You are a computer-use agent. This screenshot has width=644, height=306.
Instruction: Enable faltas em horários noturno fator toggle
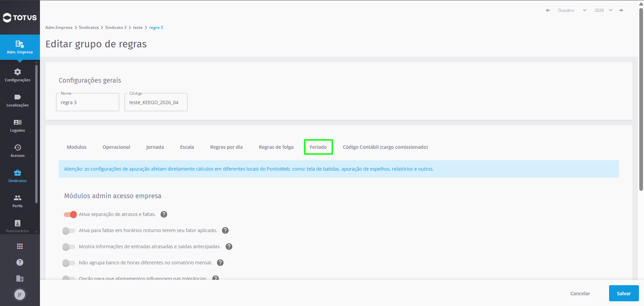pos(69,230)
